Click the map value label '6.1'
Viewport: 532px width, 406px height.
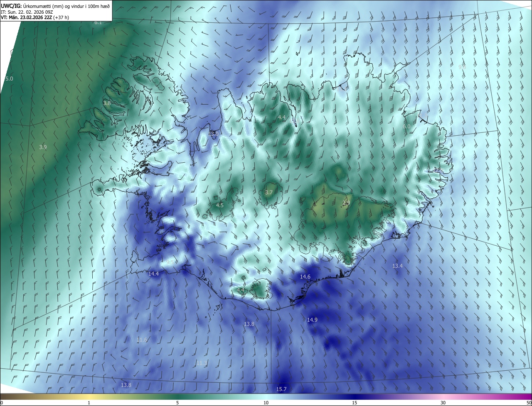pyautogui.click(x=98, y=22)
